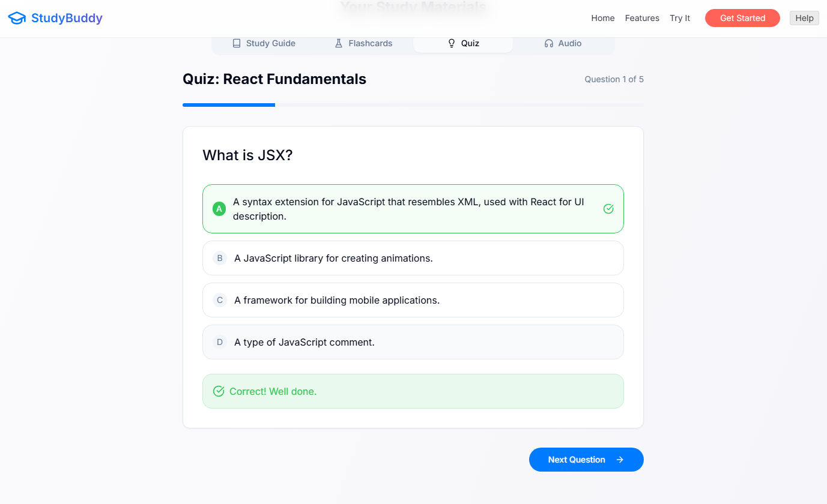827x504 pixels.
Task: Click the StudyBuddy graduation cap logo icon
Action: coord(17,18)
